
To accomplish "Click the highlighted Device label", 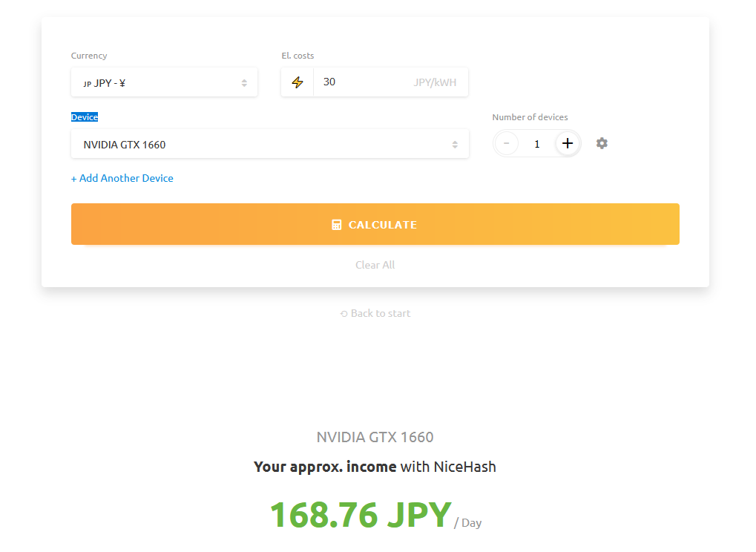I will click(x=84, y=116).
